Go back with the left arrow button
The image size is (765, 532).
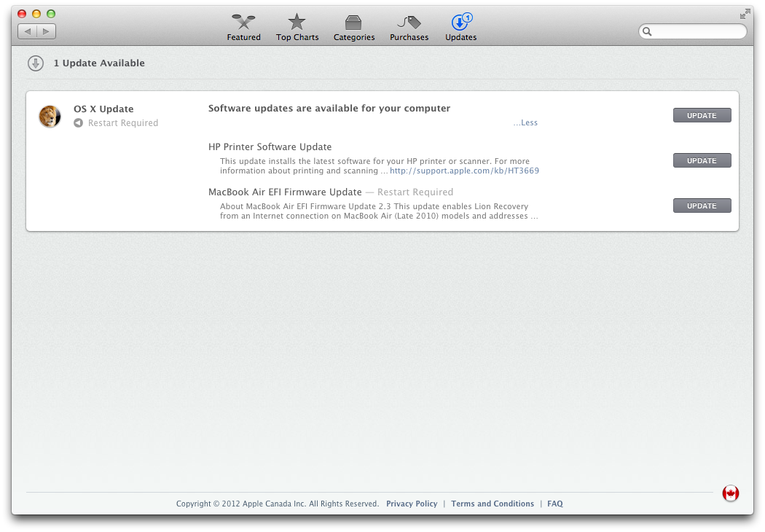28,31
